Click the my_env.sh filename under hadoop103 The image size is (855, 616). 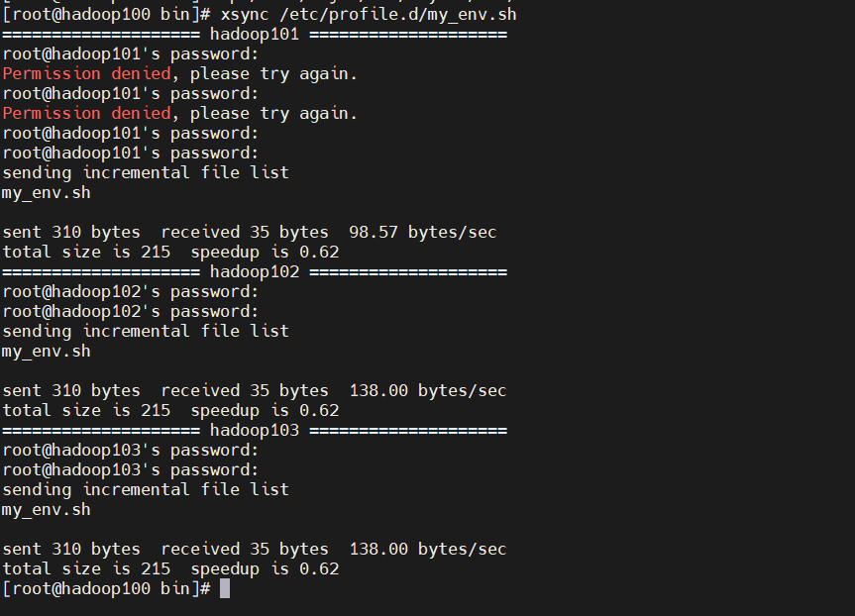[x=47, y=510]
